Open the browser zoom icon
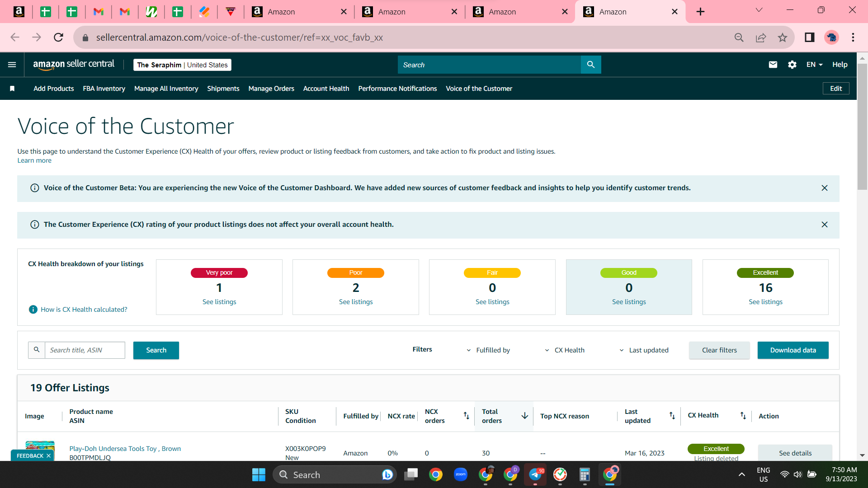Screen dimensions: 868x488 739,38
